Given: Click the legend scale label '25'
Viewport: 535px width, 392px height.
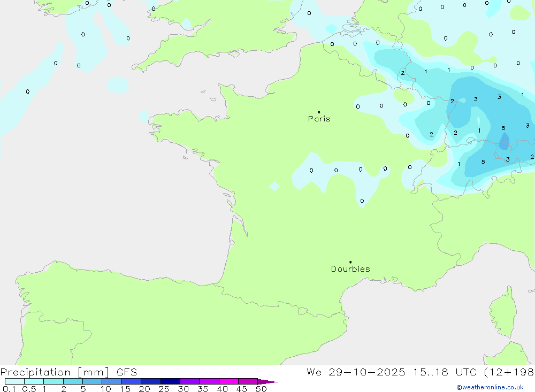Looking at the screenshot, I should [164, 389].
